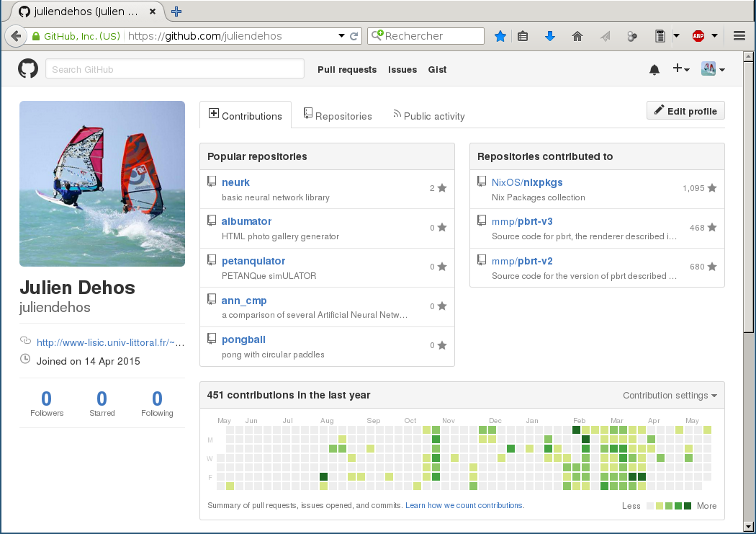Click the paper plane send icon
The width and height of the screenshot is (756, 534).
[x=605, y=36]
